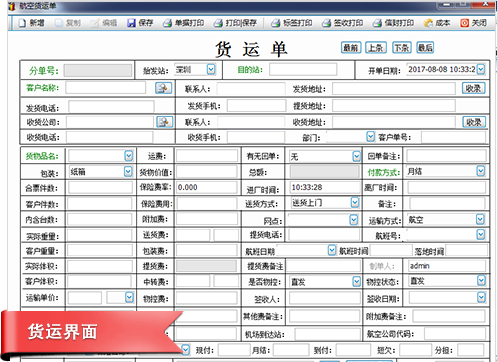The width and height of the screenshot is (498, 362).
Task: Click the 保存 save disk icon
Action: click(x=131, y=23)
